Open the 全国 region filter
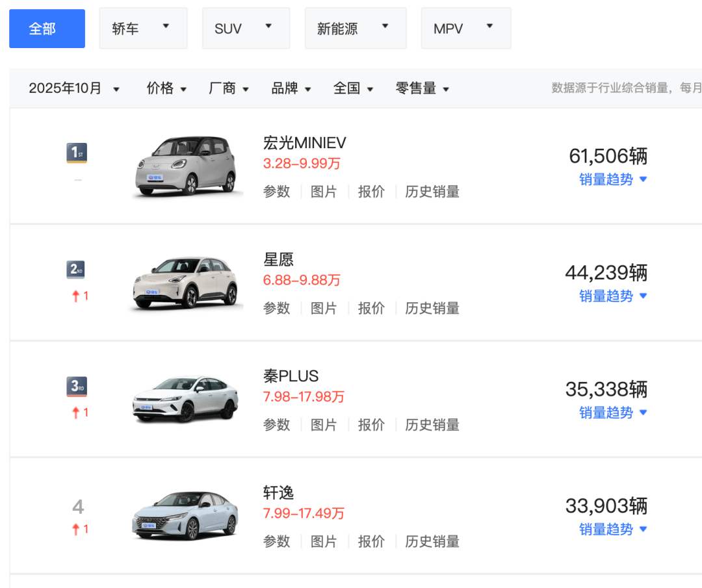 point(353,88)
